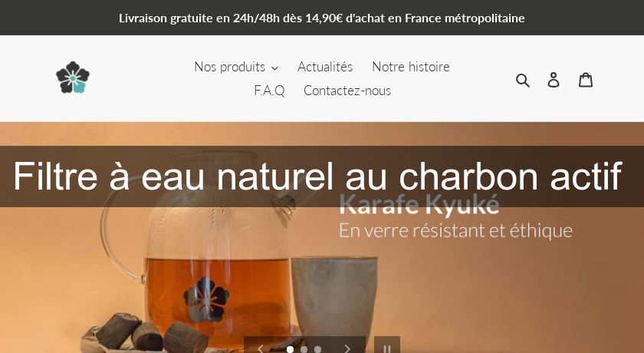Click the free delivery announcement bar

(x=322, y=18)
